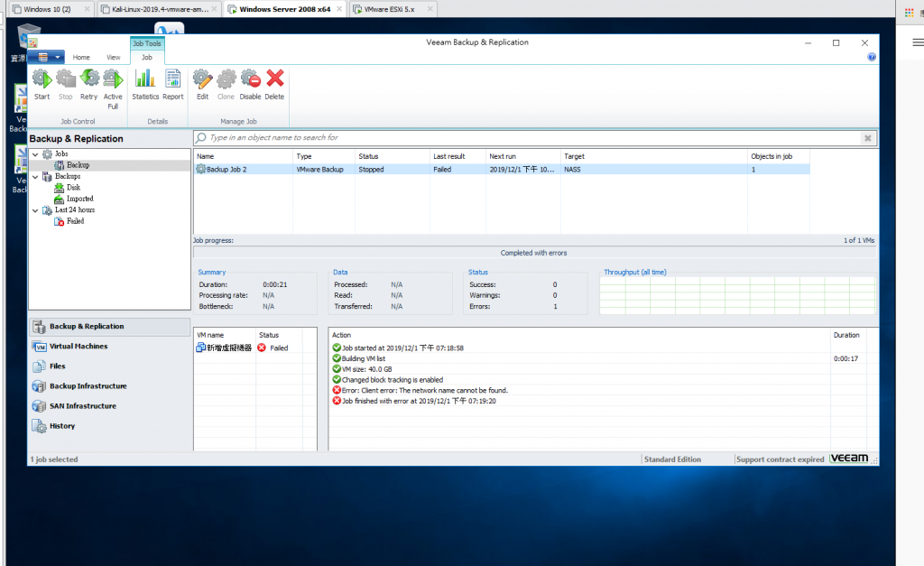Viewport: 924px width, 566px height.
Task: Open the main application menu button
Action: pos(49,57)
